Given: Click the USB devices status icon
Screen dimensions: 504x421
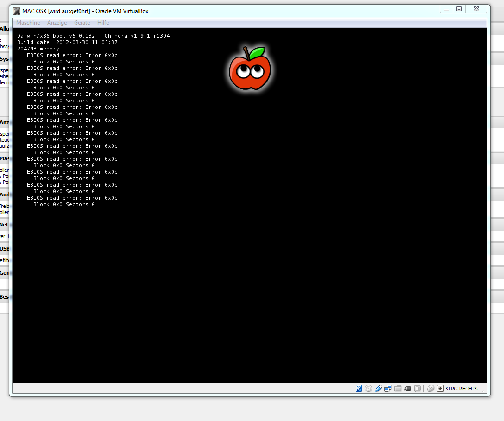Looking at the screenshot, I should 378,389.
